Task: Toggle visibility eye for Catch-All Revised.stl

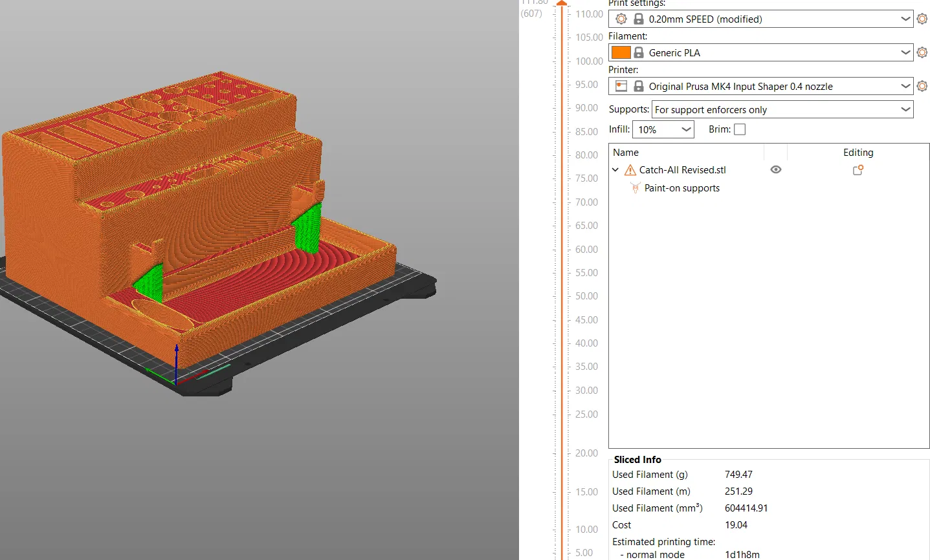Action: pos(776,169)
